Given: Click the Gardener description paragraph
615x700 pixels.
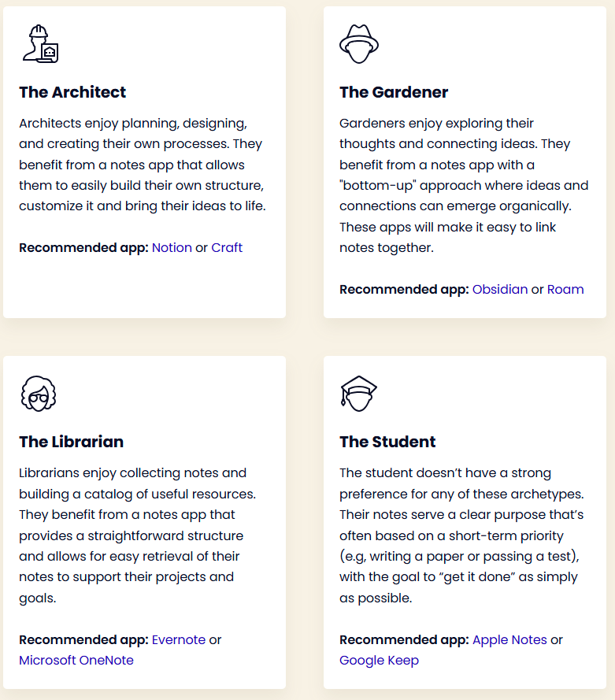Looking at the screenshot, I should (x=463, y=186).
